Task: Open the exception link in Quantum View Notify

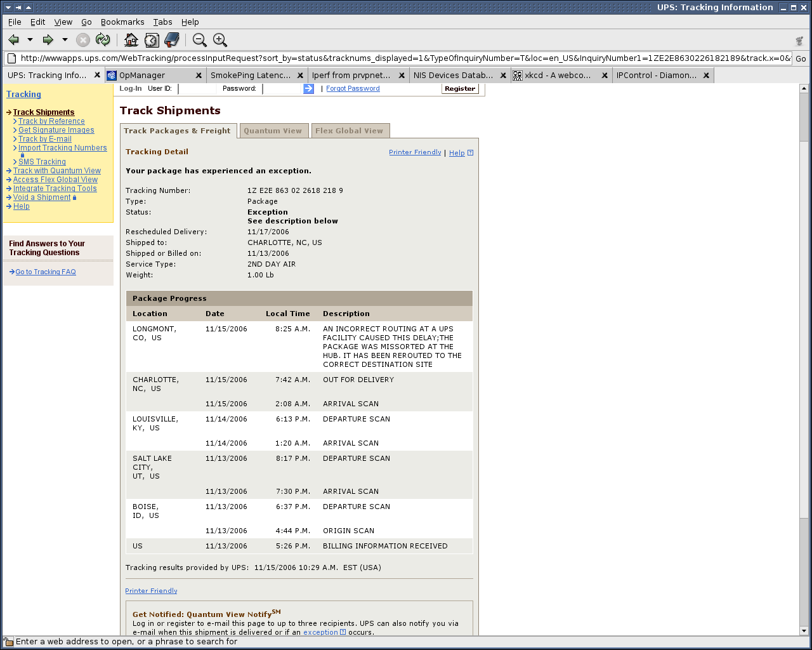Action: coord(320,632)
